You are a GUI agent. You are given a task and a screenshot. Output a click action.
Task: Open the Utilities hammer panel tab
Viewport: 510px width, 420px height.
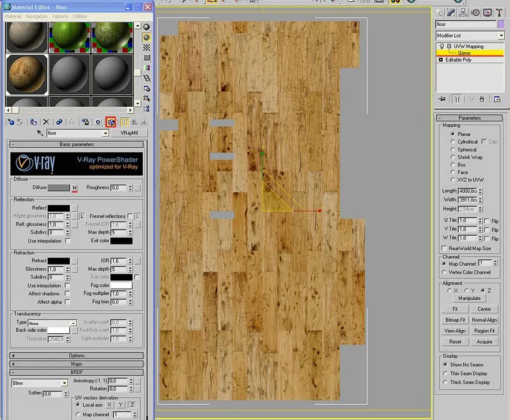point(499,13)
